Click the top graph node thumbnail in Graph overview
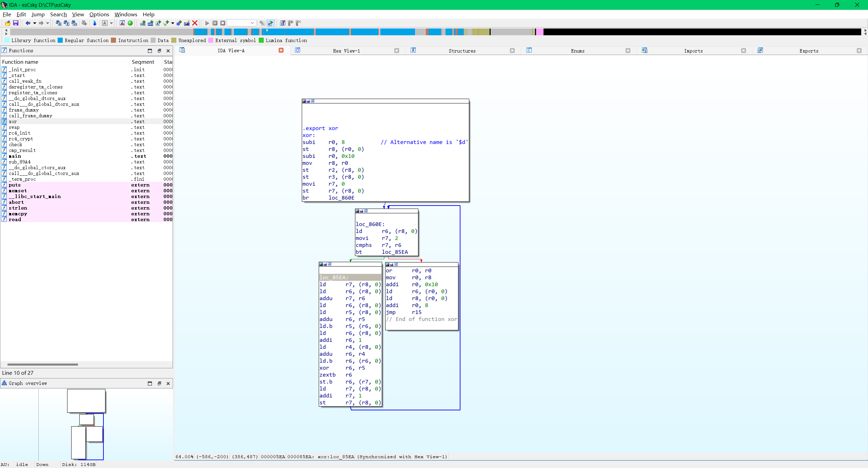The image size is (868, 468). 86,401
